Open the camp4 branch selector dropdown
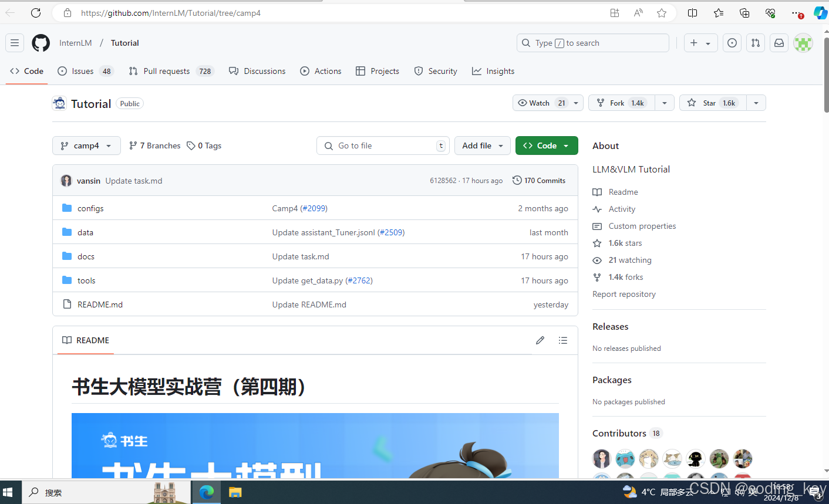The width and height of the screenshot is (829, 504). pyautogui.click(x=86, y=146)
